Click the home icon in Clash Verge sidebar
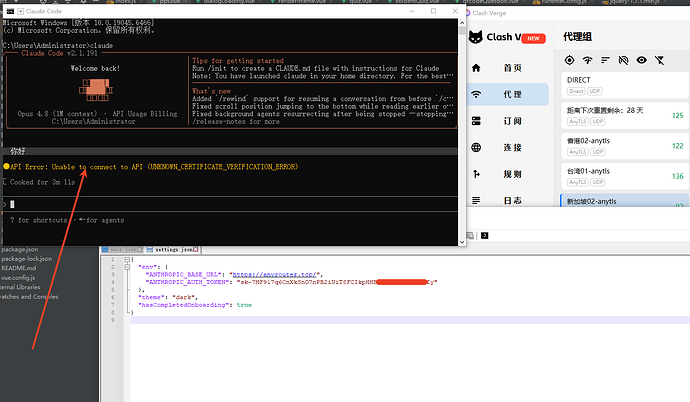 pyautogui.click(x=476, y=68)
